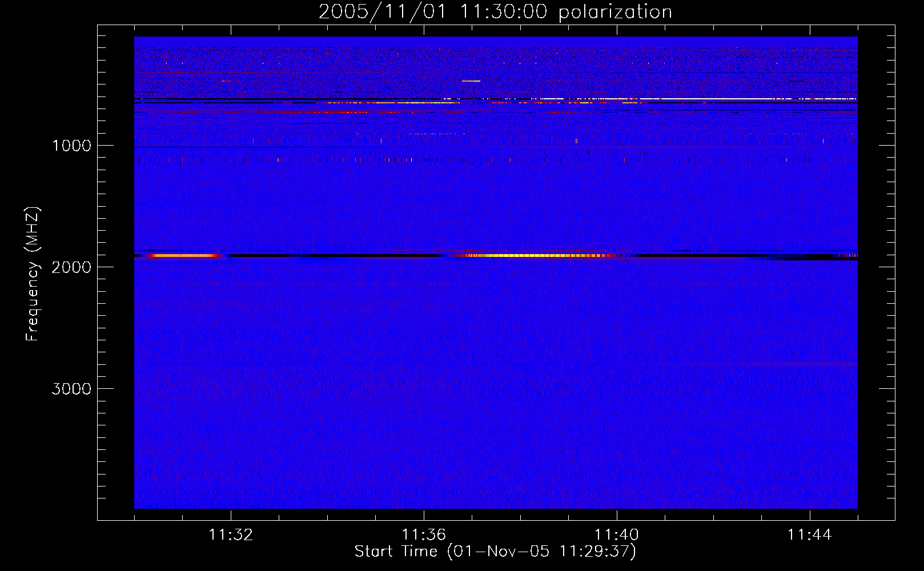Click the 'Frequency (MHZ)' axis label
The image size is (924, 571).
click(x=33, y=274)
